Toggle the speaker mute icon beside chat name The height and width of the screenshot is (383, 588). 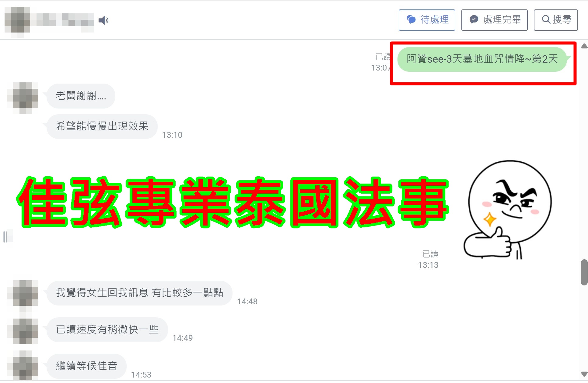point(103,20)
